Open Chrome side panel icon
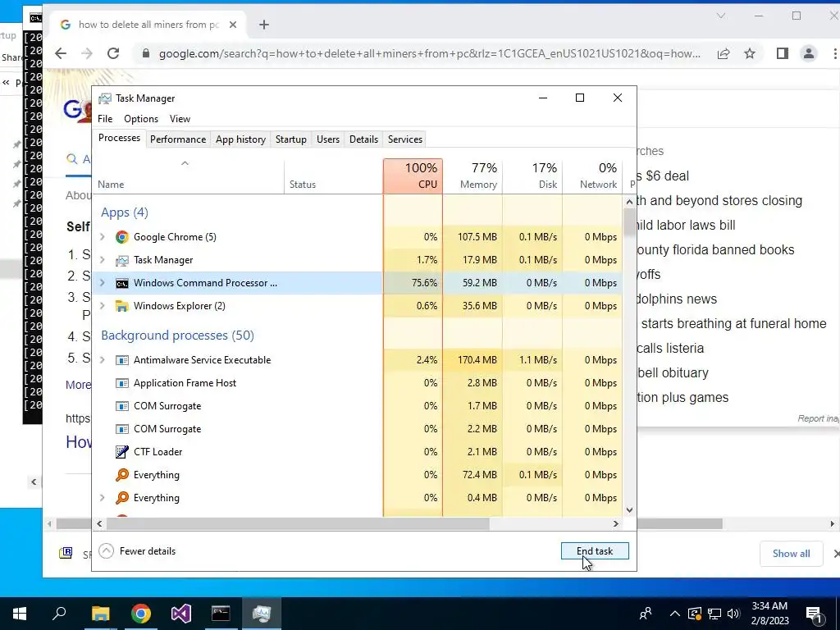Image resolution: width=840 pixels, height=630 pixels. click(782, 53)
